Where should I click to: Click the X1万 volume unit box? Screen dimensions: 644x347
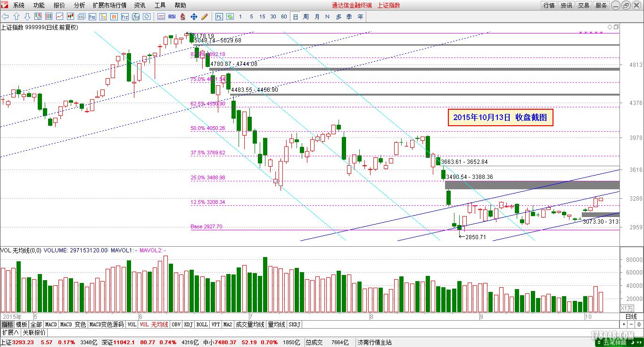click(627, 308)
